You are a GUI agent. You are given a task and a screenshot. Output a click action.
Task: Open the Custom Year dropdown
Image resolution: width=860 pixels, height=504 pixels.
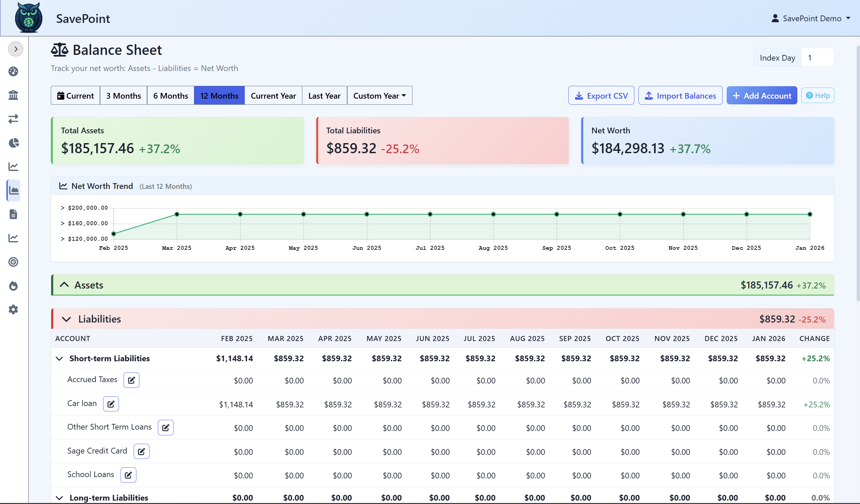coord(379,96)
